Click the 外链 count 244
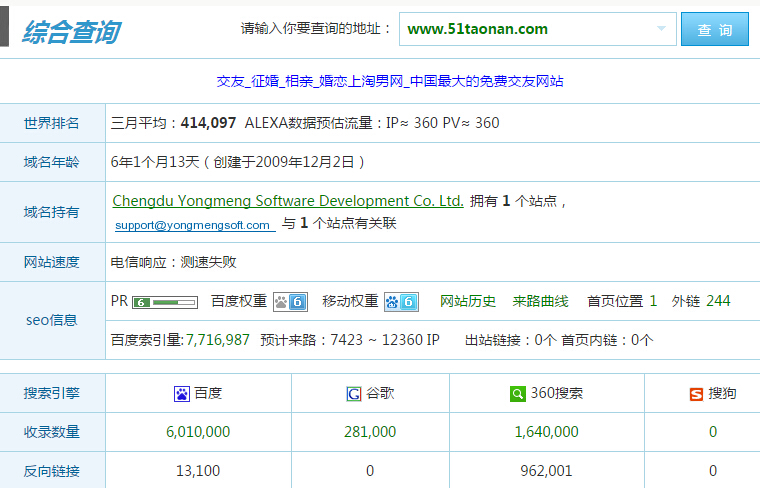This screenshot has width=760, height=488. tap(718, 301)
